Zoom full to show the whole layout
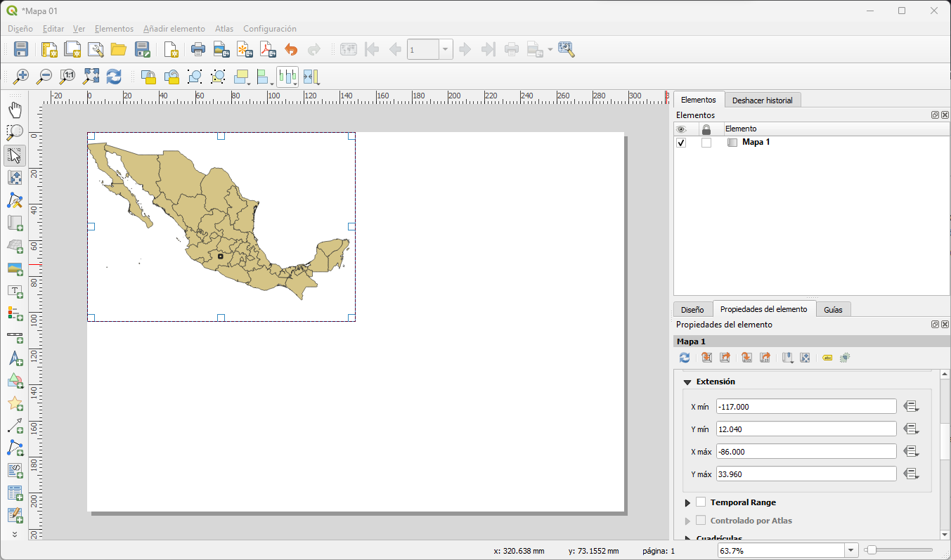 [x=91, y=76]
